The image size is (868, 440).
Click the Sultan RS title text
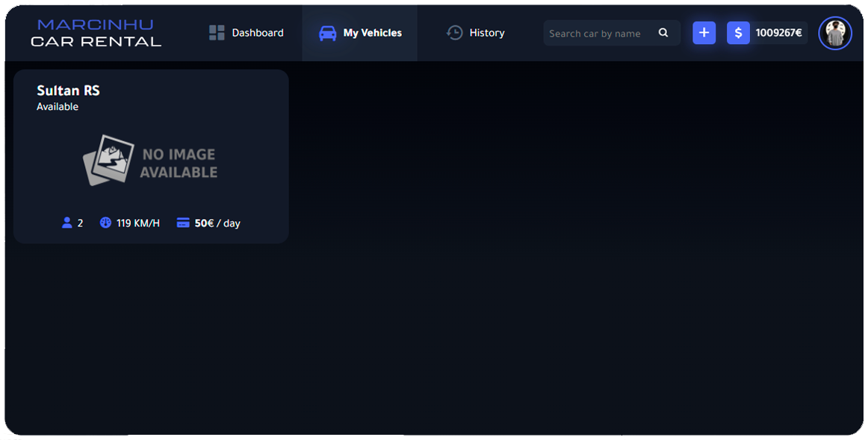pyautogui.click(x=68, y=90)
